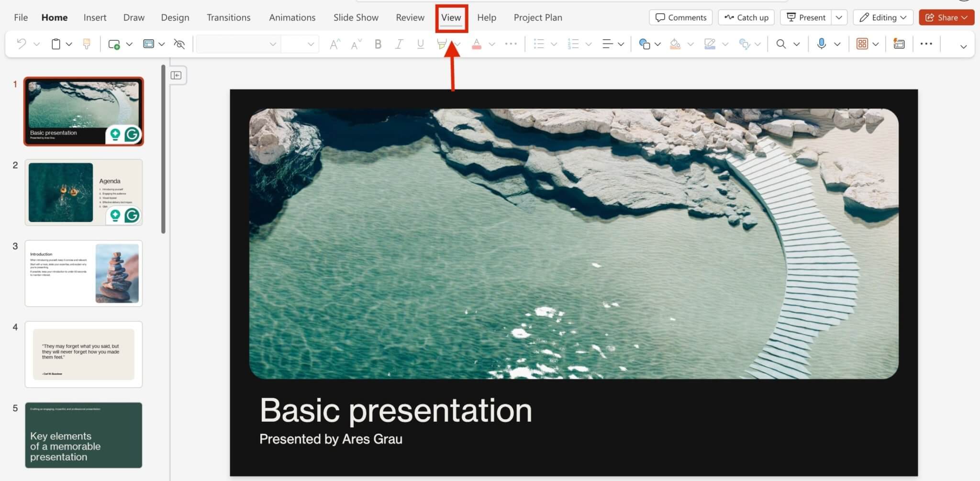Apply bold formatting

[x=378, y=44]
